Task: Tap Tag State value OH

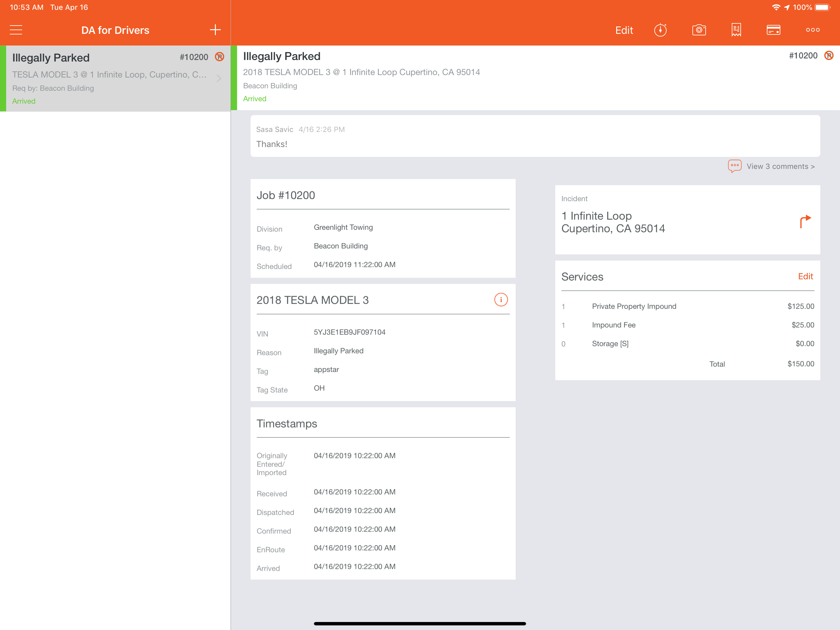Action: click(319, 388)
